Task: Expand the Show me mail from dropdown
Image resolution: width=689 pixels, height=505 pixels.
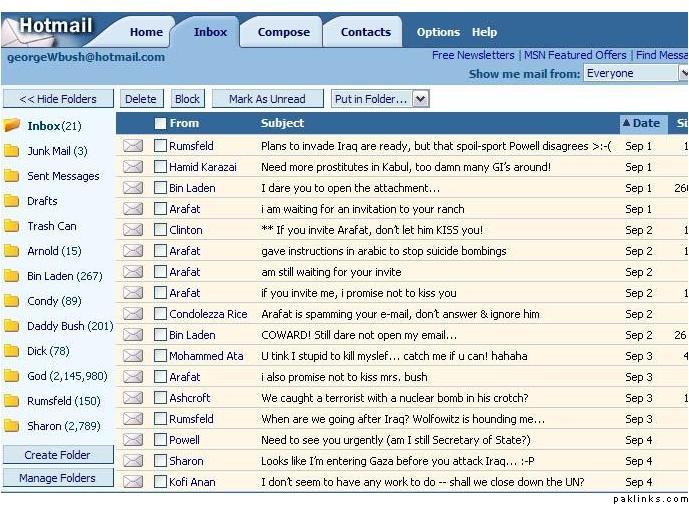Action: [683, 73]
